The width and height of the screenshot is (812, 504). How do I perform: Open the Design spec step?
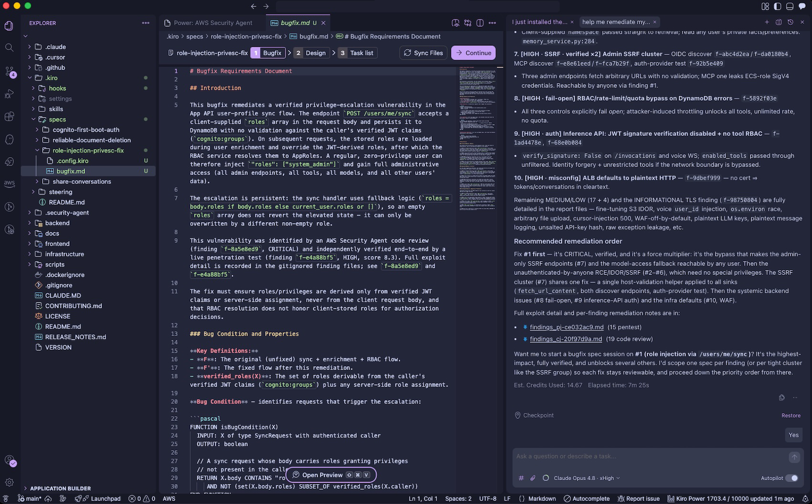pyautogui.click(x=310, y=53)
